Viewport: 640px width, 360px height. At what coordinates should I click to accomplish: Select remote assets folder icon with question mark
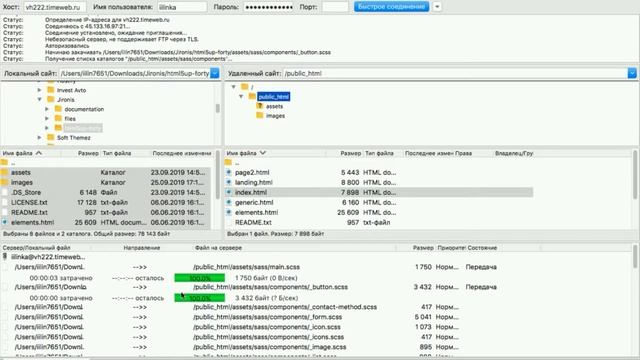pos(260,106)
